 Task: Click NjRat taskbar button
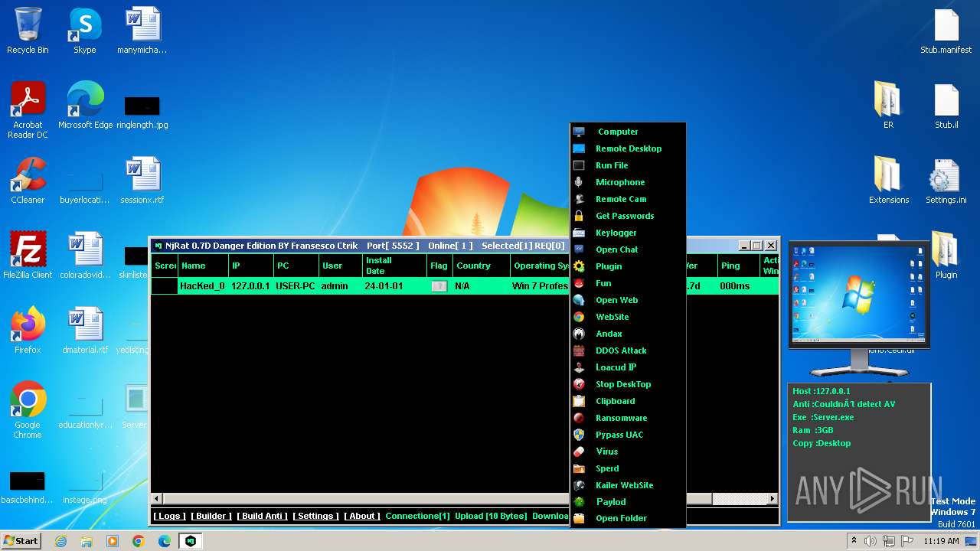191,541
